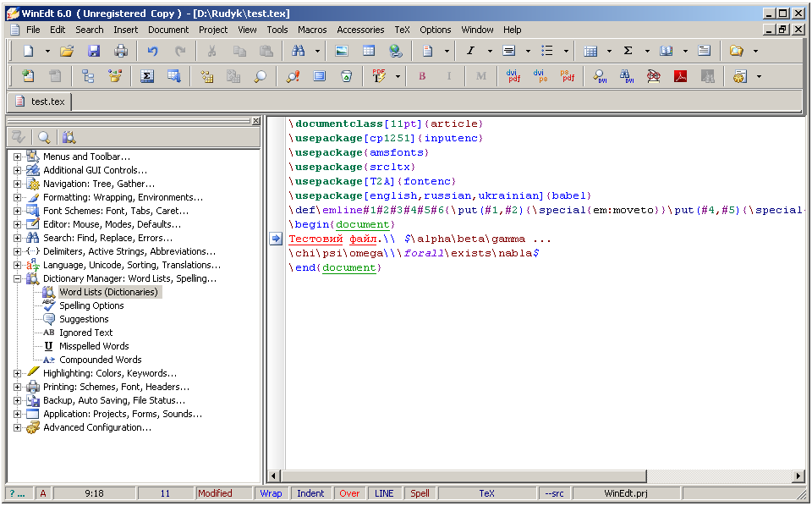This screenshot has height=506, width=812.
Task: Run the dvi to pdf converter
Action: coord(513,76)
